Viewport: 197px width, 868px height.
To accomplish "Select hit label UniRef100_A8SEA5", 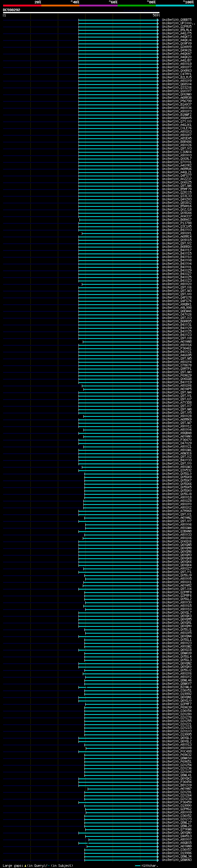I will tap(177, 139).
